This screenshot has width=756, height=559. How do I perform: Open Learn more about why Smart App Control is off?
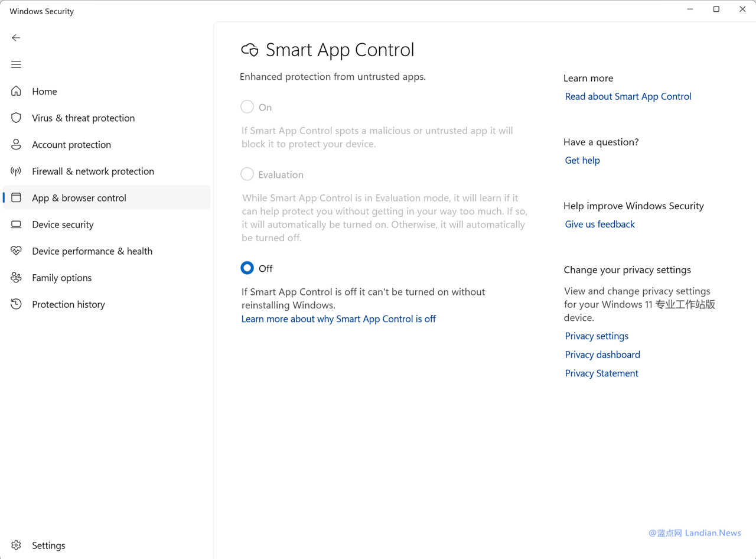(x=338, y=318)
